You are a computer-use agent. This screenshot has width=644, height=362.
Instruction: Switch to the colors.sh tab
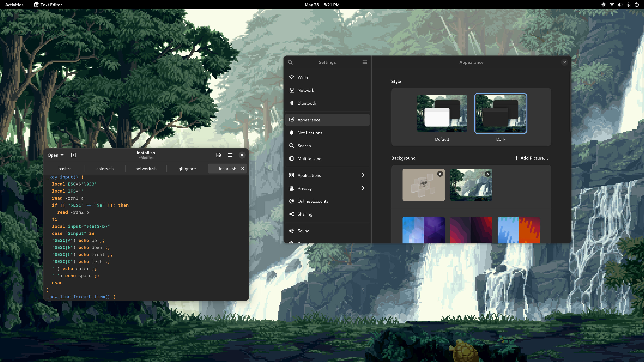point(105,169)
